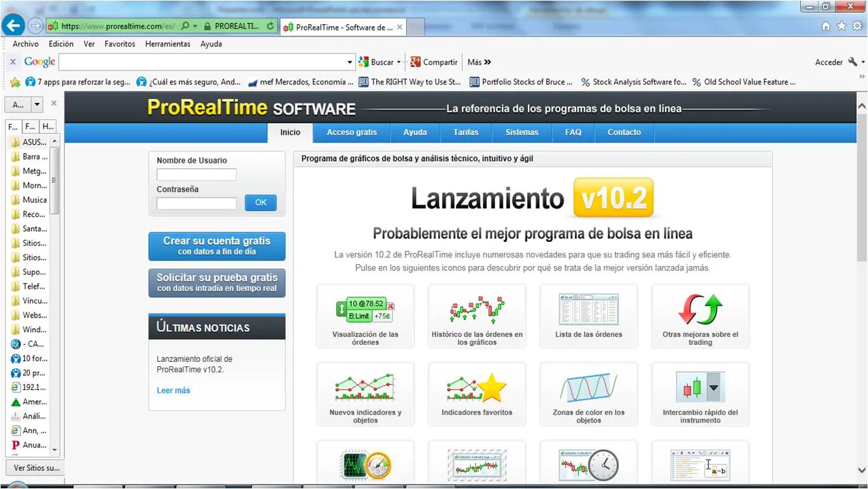Click the Visualización de las órdenes icon
The image size is (868, 489).
tap(365, 310)
